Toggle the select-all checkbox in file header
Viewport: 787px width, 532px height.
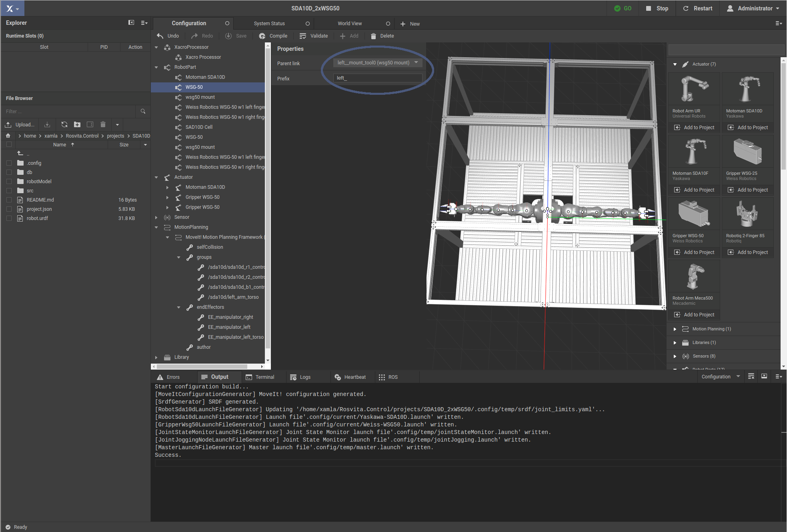(x=9, y=144)
